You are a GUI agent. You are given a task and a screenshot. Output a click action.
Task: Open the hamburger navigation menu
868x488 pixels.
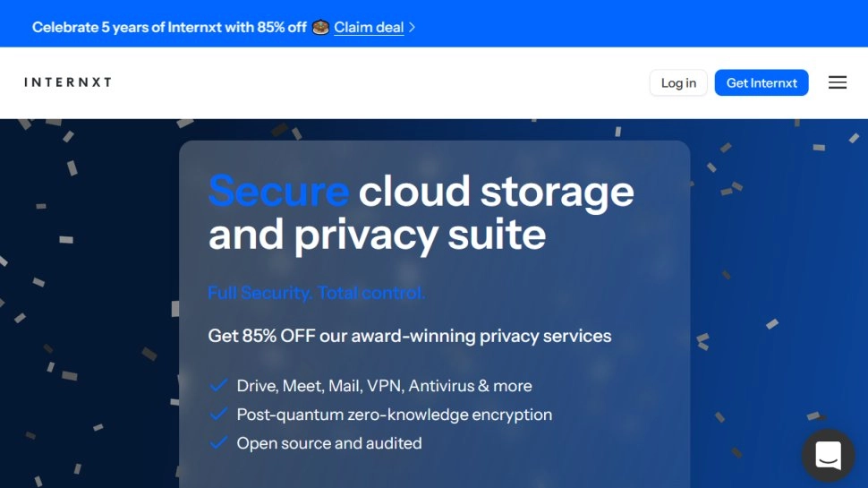837,82
